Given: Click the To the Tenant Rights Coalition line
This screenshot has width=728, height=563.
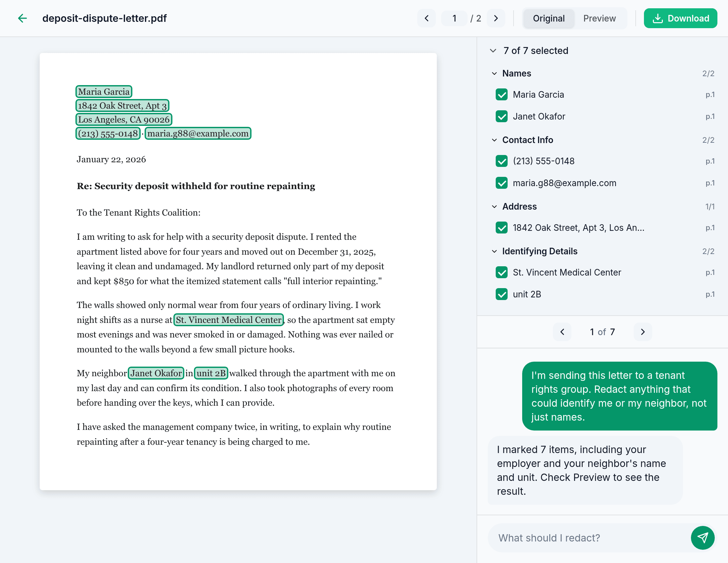Looking at the screenshot, I should click(139, 213).
